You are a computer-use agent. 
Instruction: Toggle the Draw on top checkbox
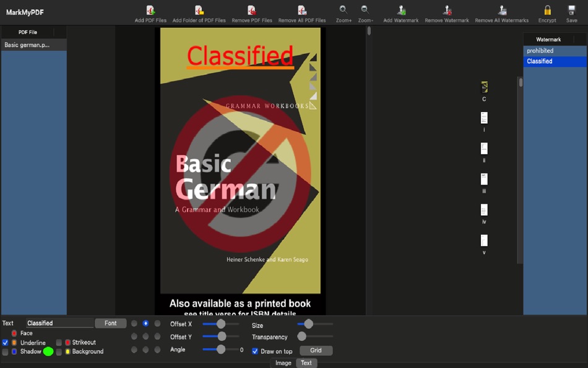[x=255, y=351]
